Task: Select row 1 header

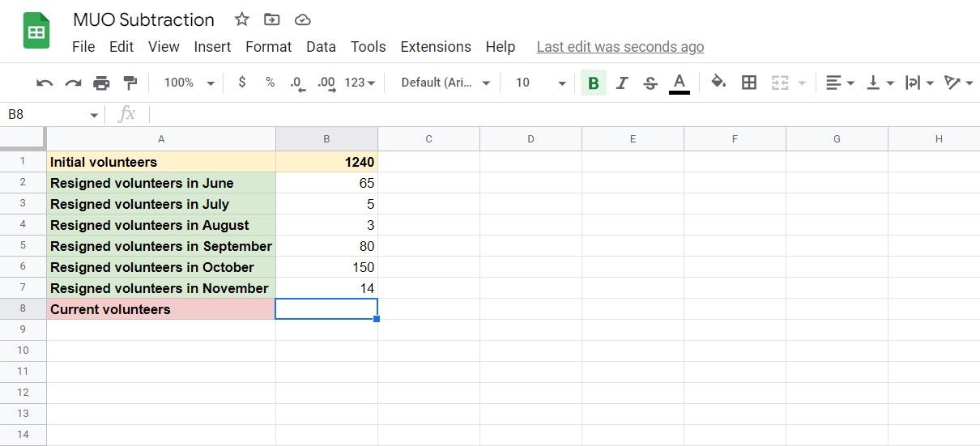Action: pyautogui.click(x=23, y=162)
